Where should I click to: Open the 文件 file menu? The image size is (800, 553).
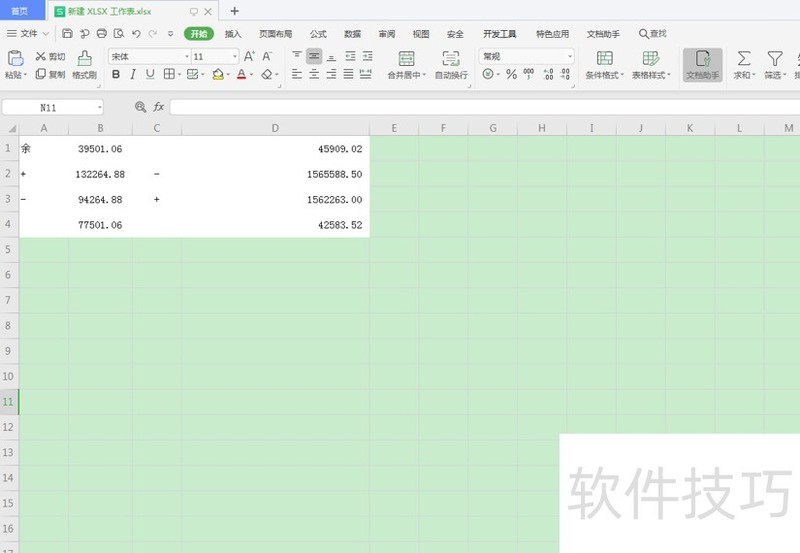[28, 34]
